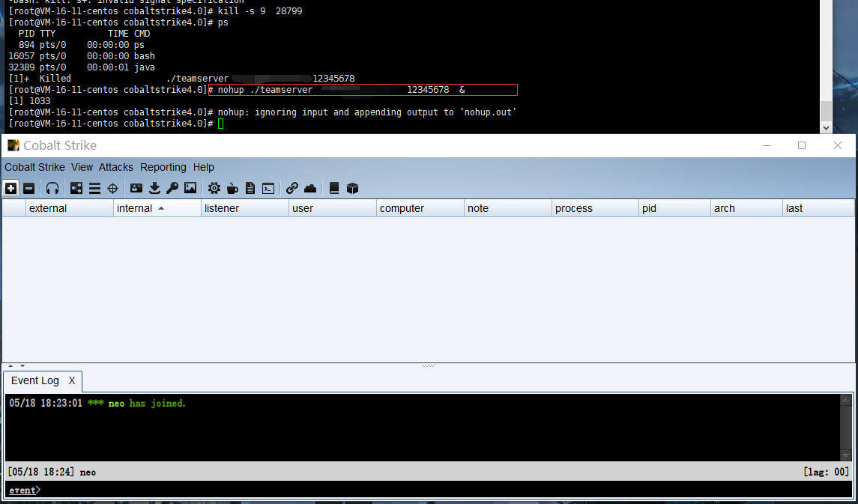858x504 pixels.
Task: Open Manage Web Server cloud icon
Action: click(310, 189)
